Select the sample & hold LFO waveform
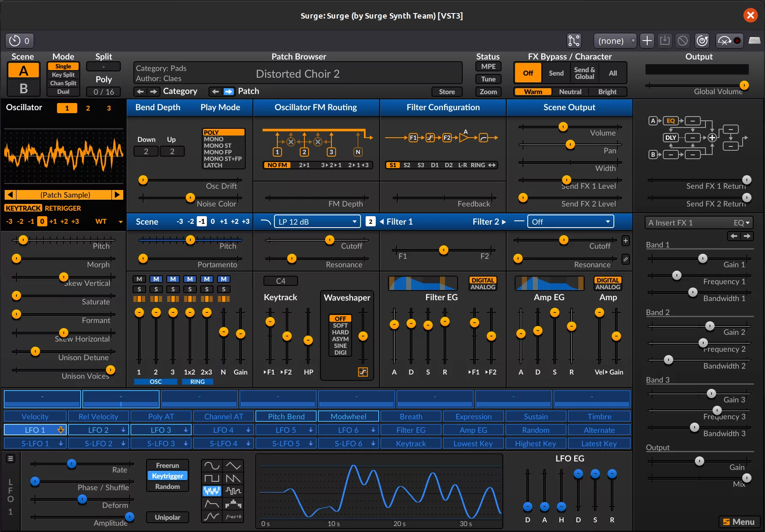Screen dimensions: 765x532 pos(233,491)
